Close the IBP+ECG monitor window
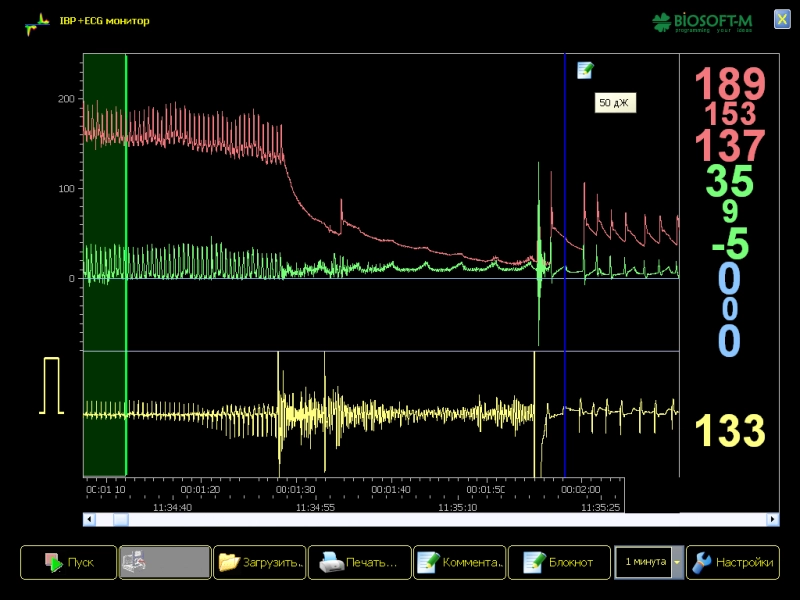This screenshot has width=800, height=600. pos(781,19)
